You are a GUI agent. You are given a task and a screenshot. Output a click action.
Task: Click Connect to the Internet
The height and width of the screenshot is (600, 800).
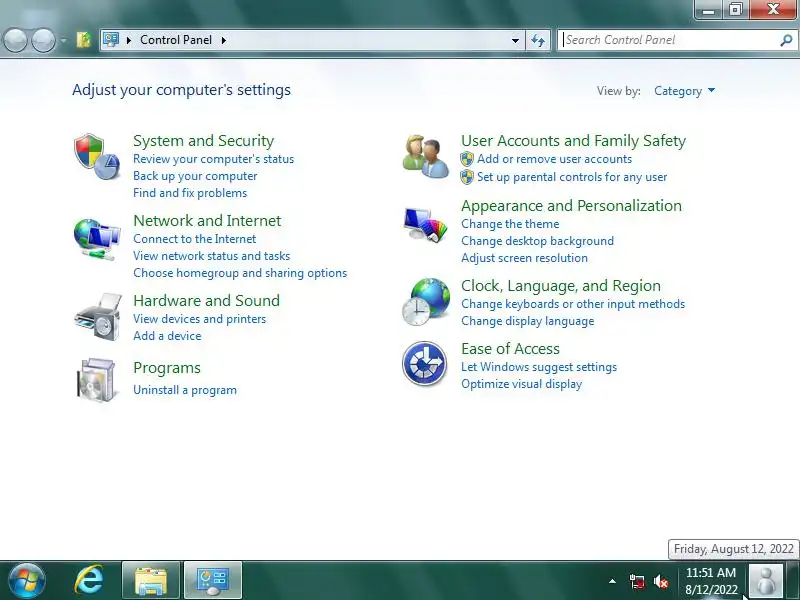(x=194, y=239)
